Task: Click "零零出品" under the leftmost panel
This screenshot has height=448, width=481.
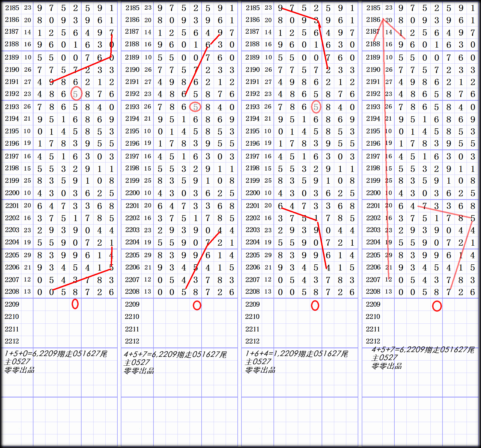Action: [19, 370]
